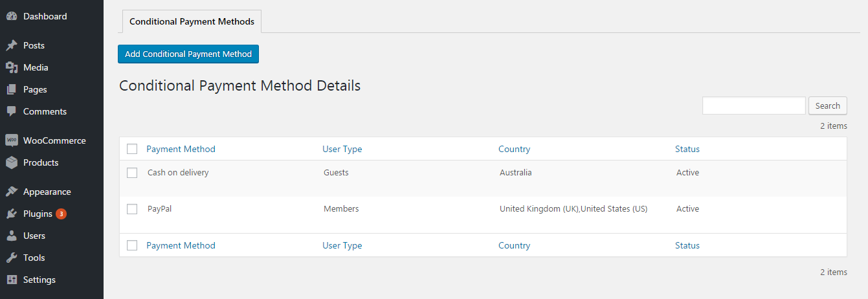Check the Cash on delivery row

132,173
